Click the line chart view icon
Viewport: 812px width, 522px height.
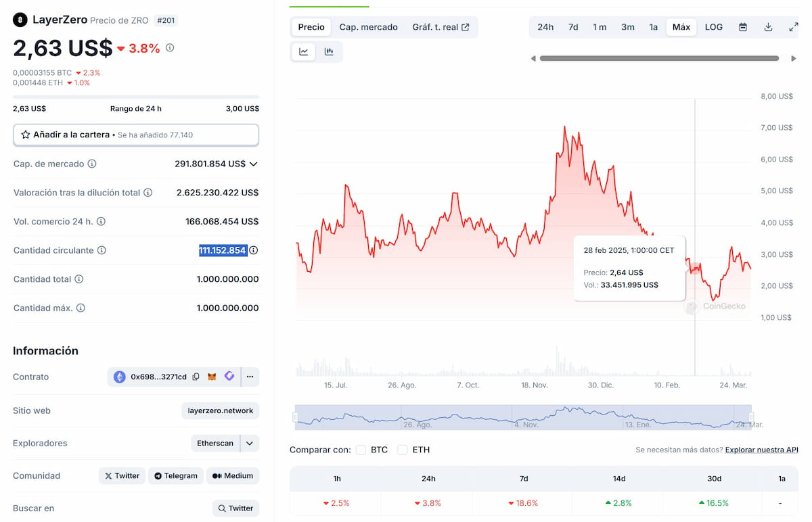(304, 51)
